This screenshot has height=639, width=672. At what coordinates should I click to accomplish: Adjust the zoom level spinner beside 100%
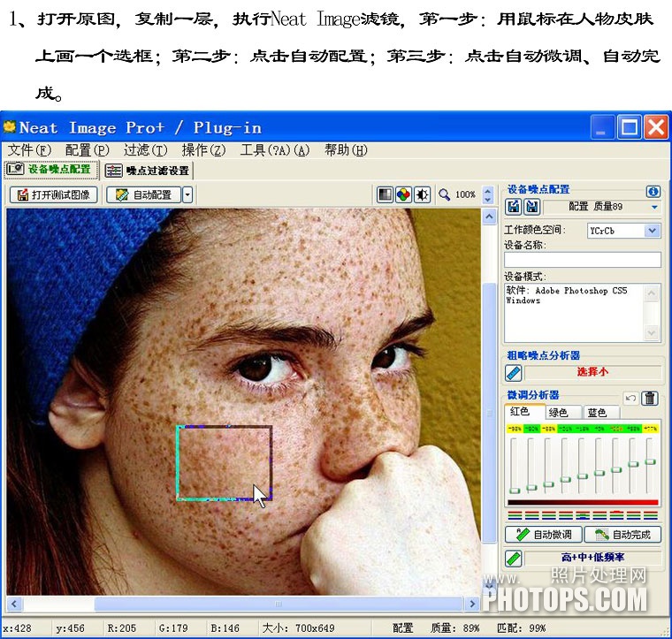coord(488,194)
